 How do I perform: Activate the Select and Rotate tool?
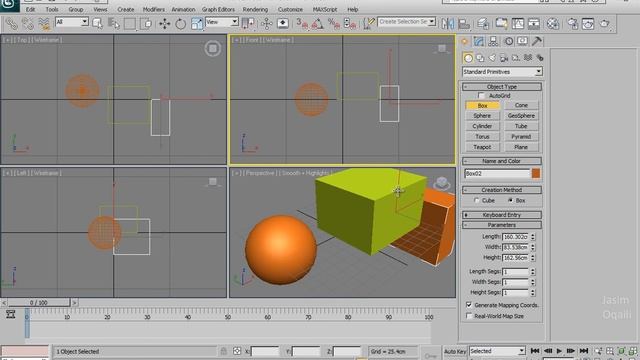click(180, 24)
